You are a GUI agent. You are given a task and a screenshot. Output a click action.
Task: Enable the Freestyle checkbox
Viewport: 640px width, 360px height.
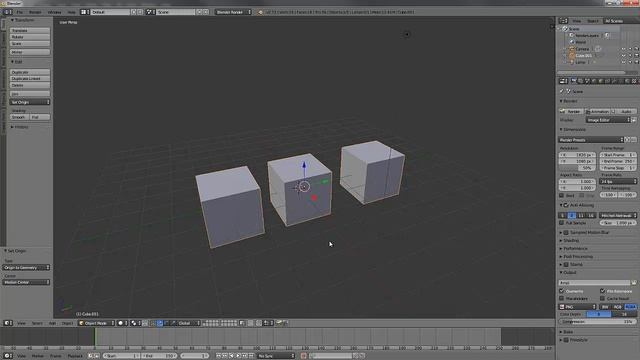point(566,340)
